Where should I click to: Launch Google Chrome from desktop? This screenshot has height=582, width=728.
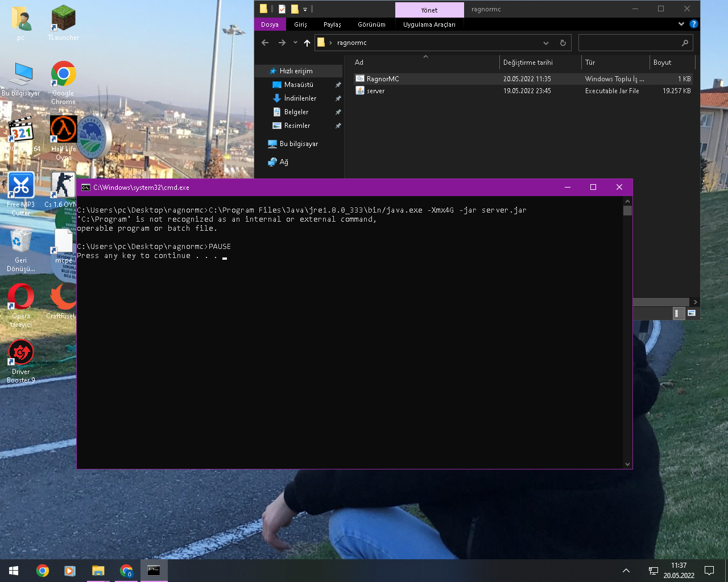click(63, 82)
